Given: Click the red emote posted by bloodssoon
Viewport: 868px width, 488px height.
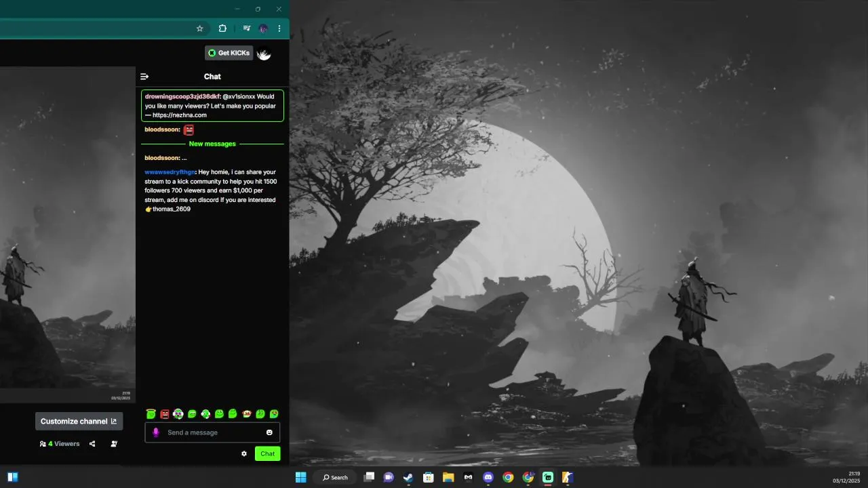Looking at the screenshot, I should (x=189, y=129).
